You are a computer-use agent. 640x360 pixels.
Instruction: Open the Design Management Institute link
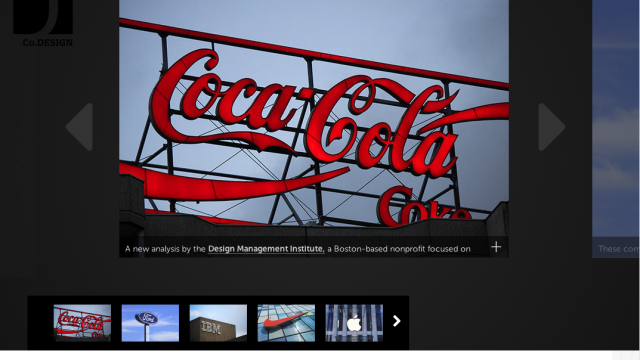point(266,249)
